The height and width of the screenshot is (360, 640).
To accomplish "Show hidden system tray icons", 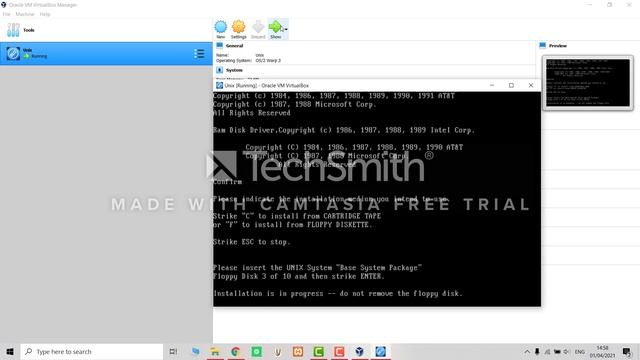I will coord(527,351).
